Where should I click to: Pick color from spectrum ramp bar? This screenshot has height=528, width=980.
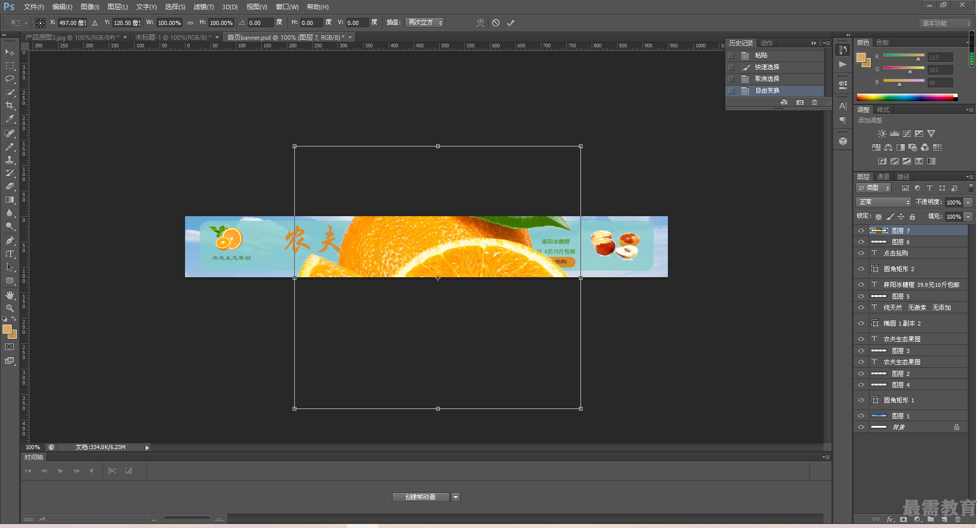907,97
